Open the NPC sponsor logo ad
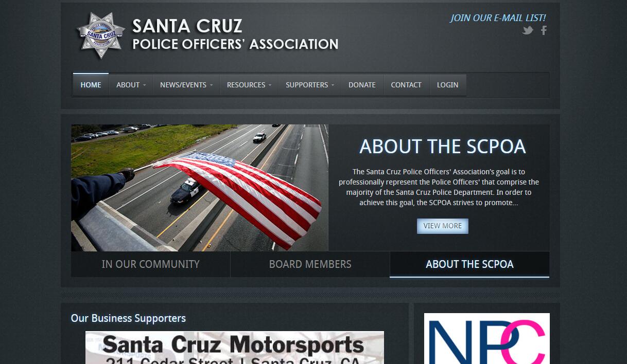 (487, 338)
